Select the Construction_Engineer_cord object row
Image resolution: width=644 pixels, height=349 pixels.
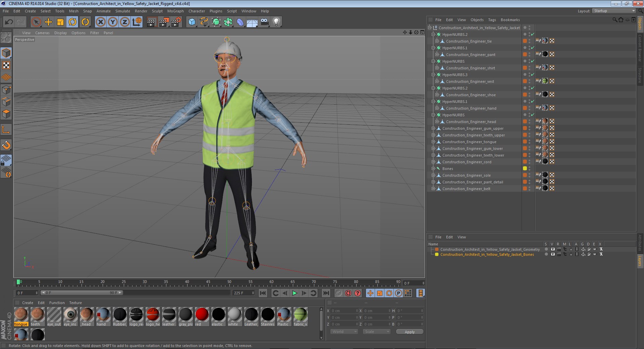[467, 162]
